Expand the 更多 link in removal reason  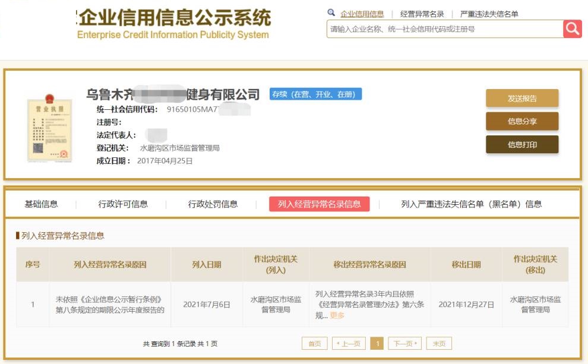[x=337, y=315]
